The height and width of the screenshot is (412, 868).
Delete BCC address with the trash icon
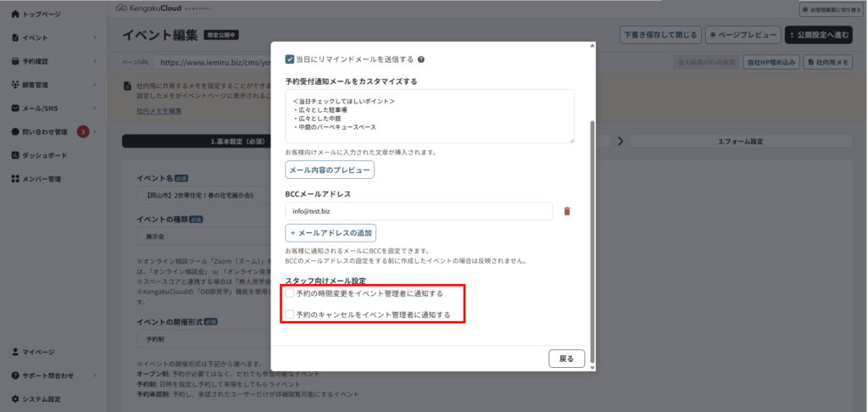(x=567, y=211)
